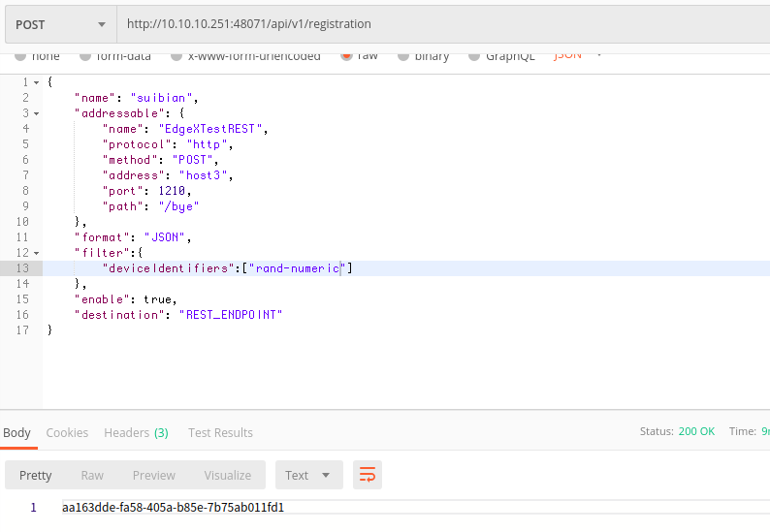Switch response to Preview view

pos(153,475)
